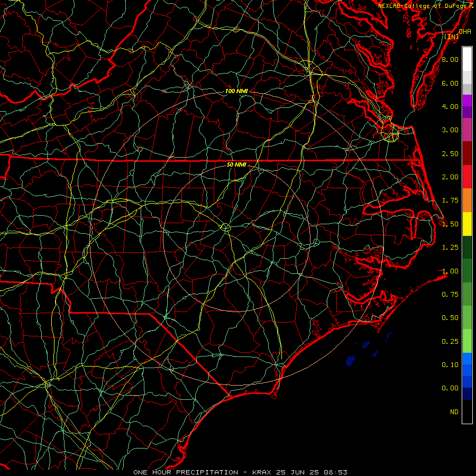Click the '50 NMI' range ring label
Screen dimensions: 476x476
236,164
